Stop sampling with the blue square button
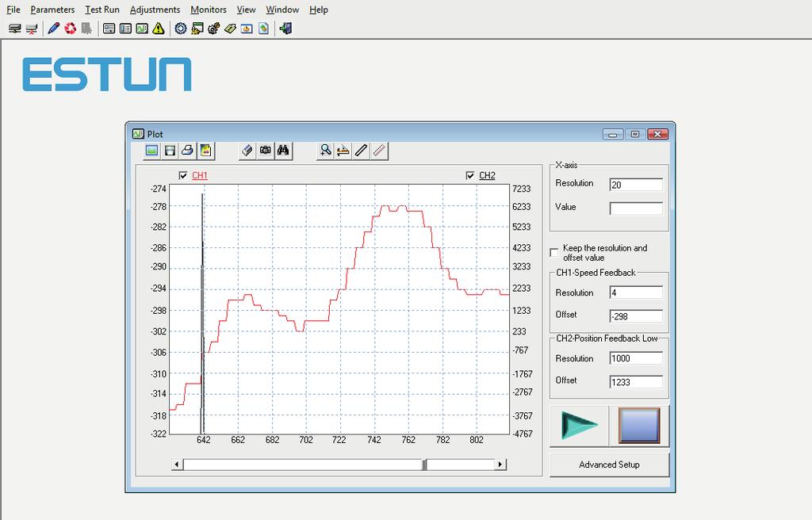 point(639,426)
